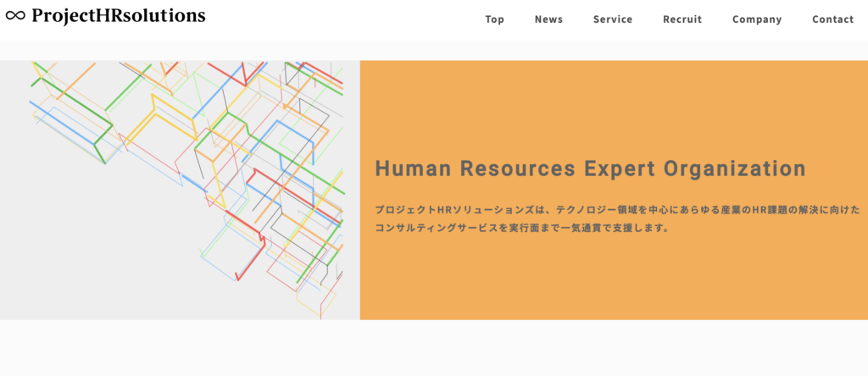Open the Company page
Viewport: 868px width, 376px height.
tap(757, 19)
